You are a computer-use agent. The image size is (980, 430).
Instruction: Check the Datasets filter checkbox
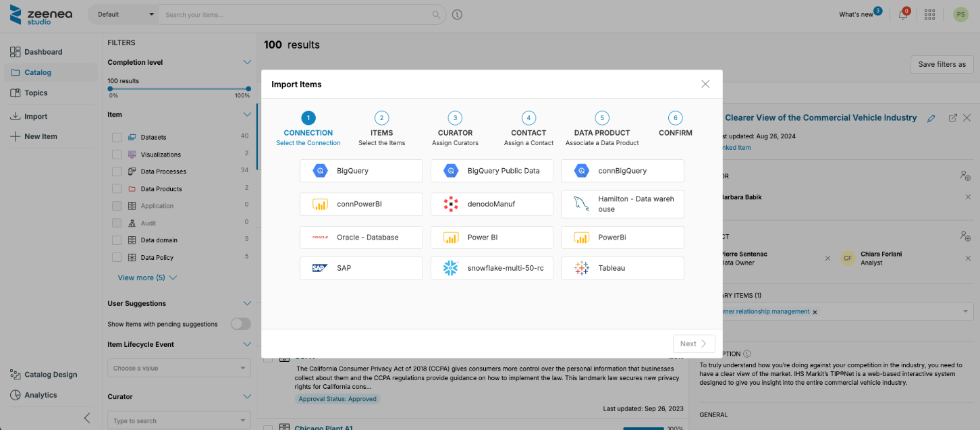click(117, 137)
